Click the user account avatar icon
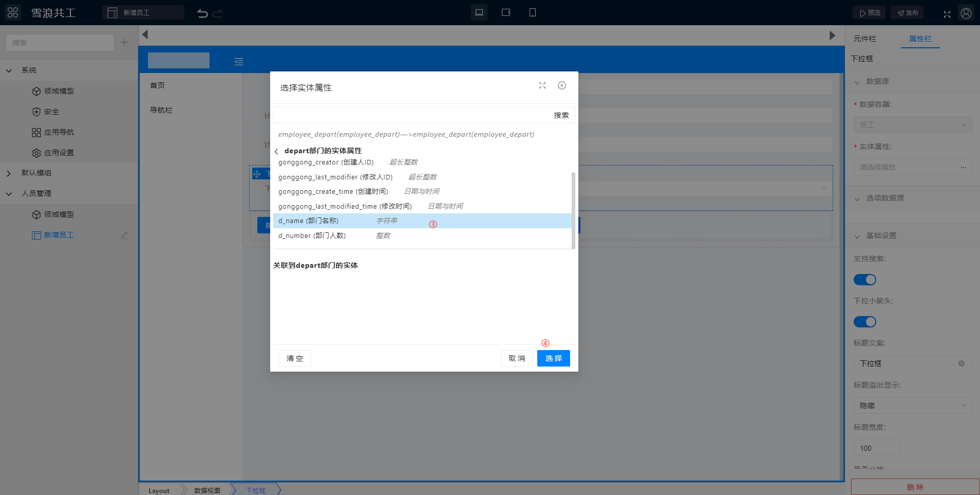This screenshot has height=495, width=980. point(966,13)
